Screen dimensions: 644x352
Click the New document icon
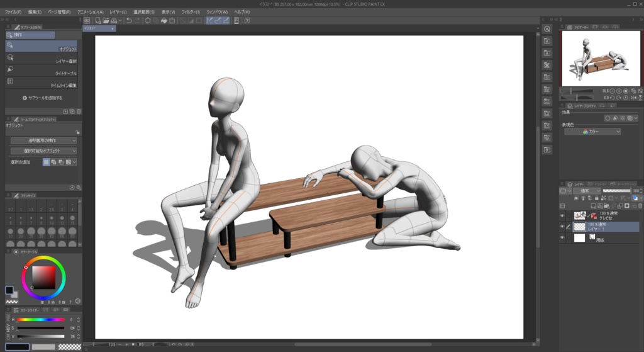click(97, 20)
